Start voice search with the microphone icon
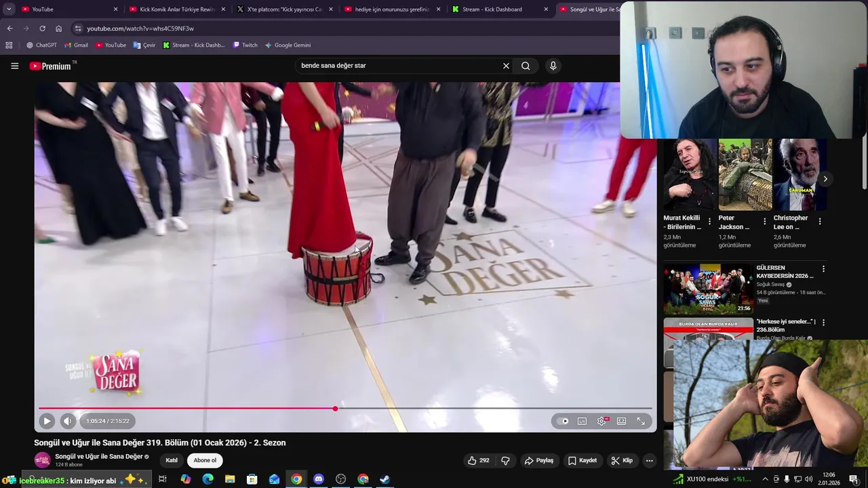Screen dimensions: 868x488 click(x=553, y=66)
